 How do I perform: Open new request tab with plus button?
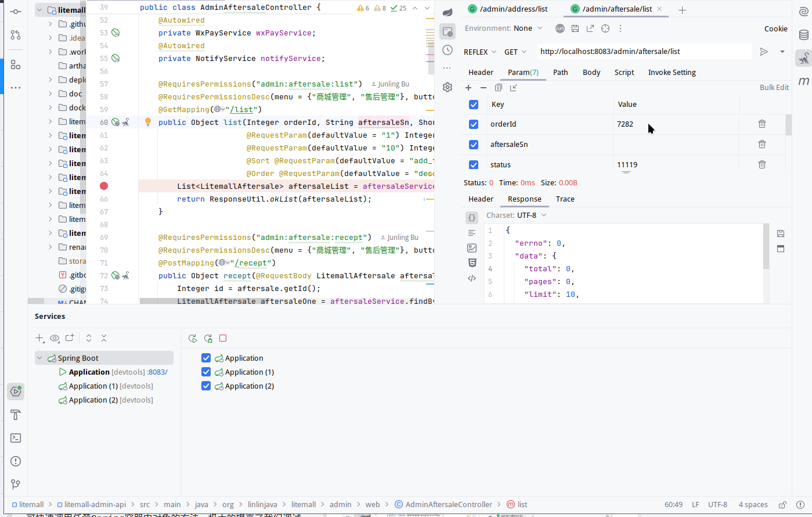point(683,10)
